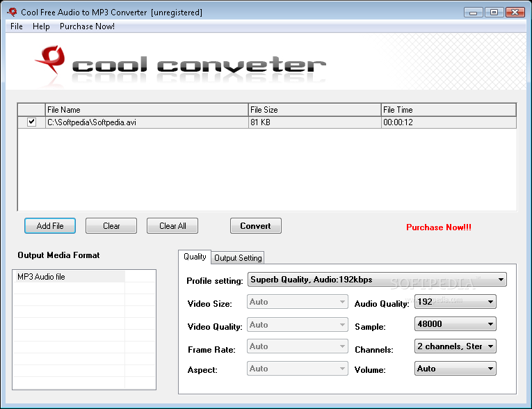Viewport: 532px width, 409px height.
Task: Click the File Name column header
Action: click(147, 110)
